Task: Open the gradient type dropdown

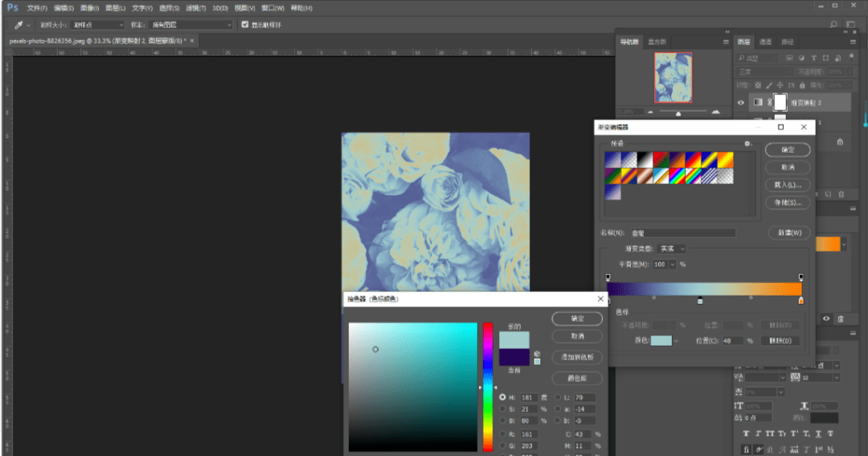Action: [x=673, y=249]
